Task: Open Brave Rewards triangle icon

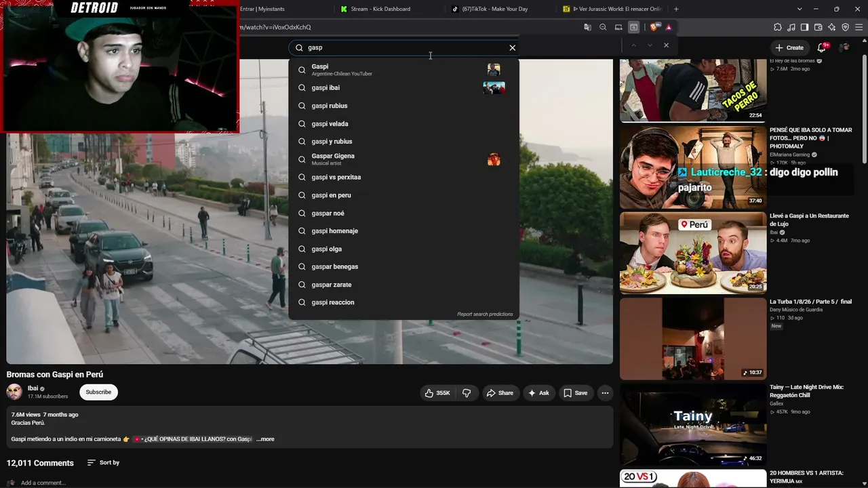Action: coord(669,27)
